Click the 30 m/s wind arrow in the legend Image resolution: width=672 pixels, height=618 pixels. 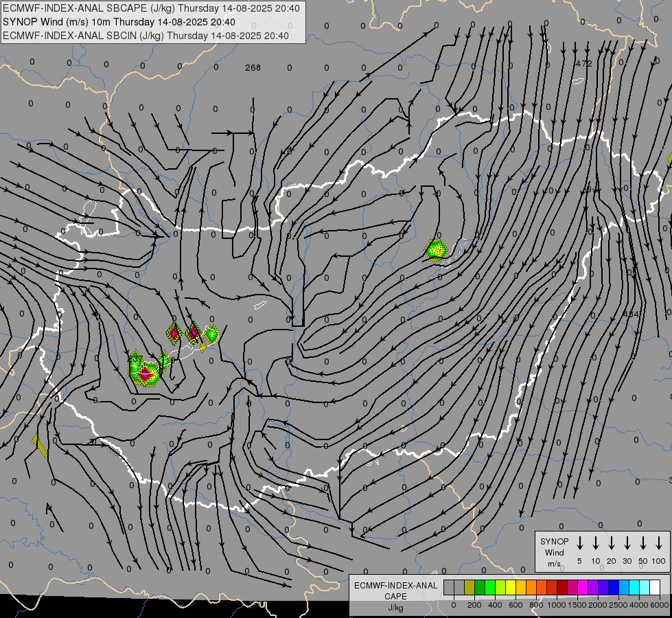point(627,543)
